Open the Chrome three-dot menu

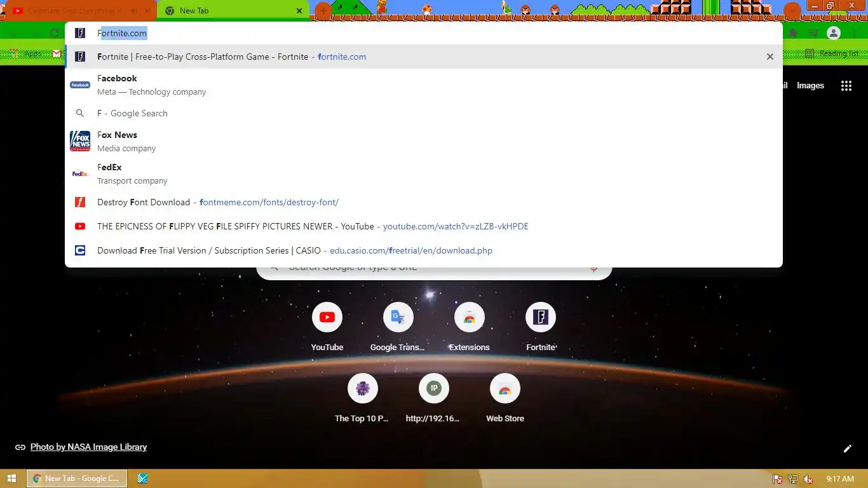click(x=855, y=33)
